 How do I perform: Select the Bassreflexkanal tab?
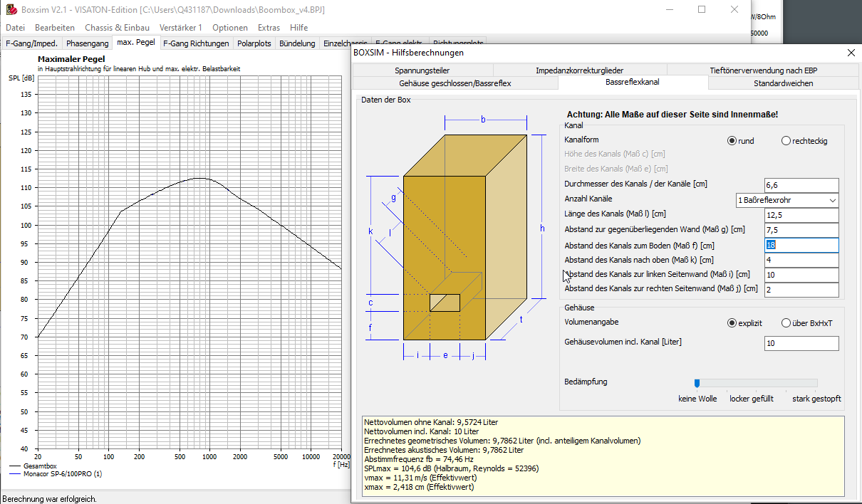(x=633, y=83)
